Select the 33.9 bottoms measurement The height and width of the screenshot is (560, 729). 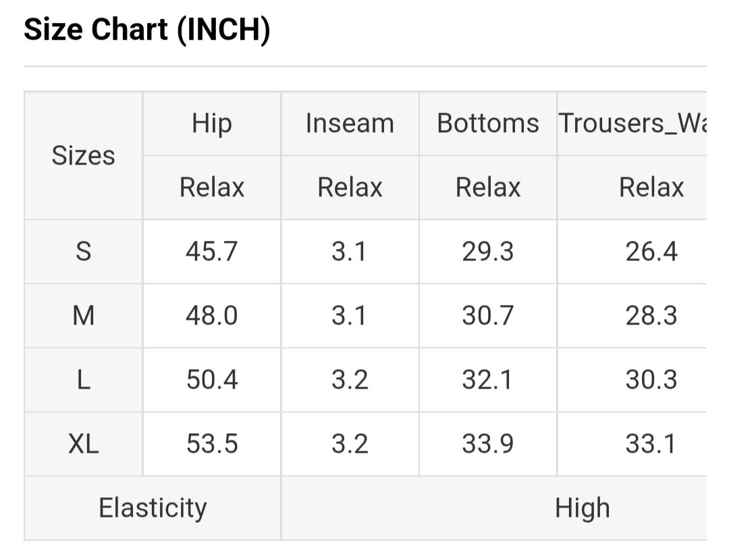pyautogui.click(x=488, y=444)
